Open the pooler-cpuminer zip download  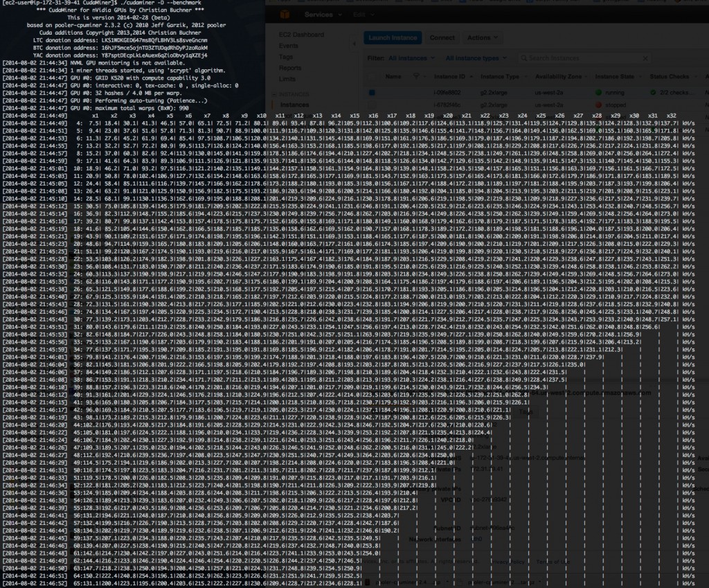pyautogui.click(x=408, y=582)
